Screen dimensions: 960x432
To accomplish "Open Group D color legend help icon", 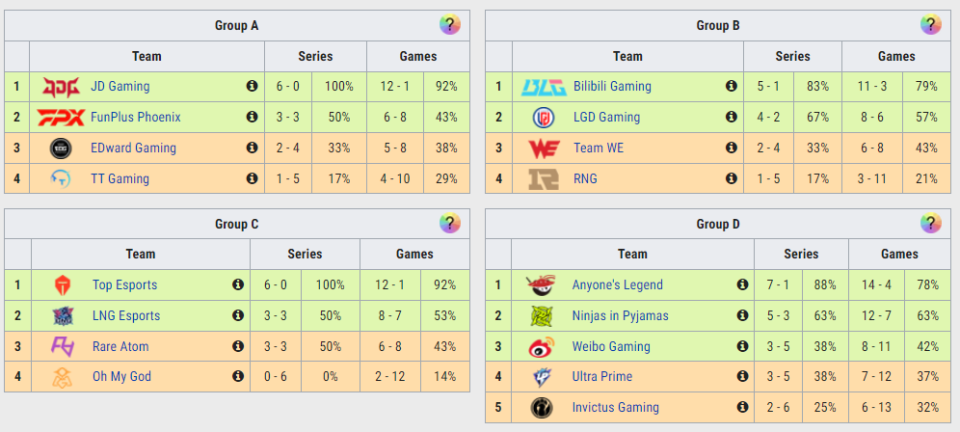I will coord(931,223).
